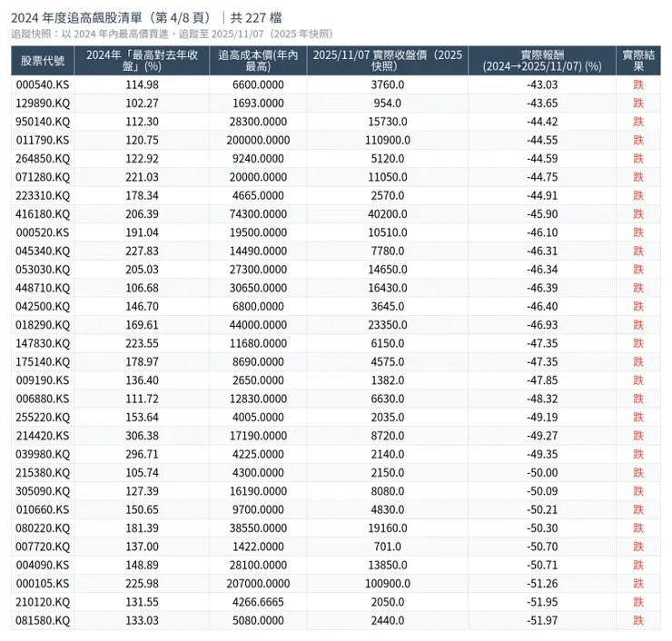The width and height of the screenshot is (672, 641).
Task: Click the closing price 701.0
Action: coord(388,547)
